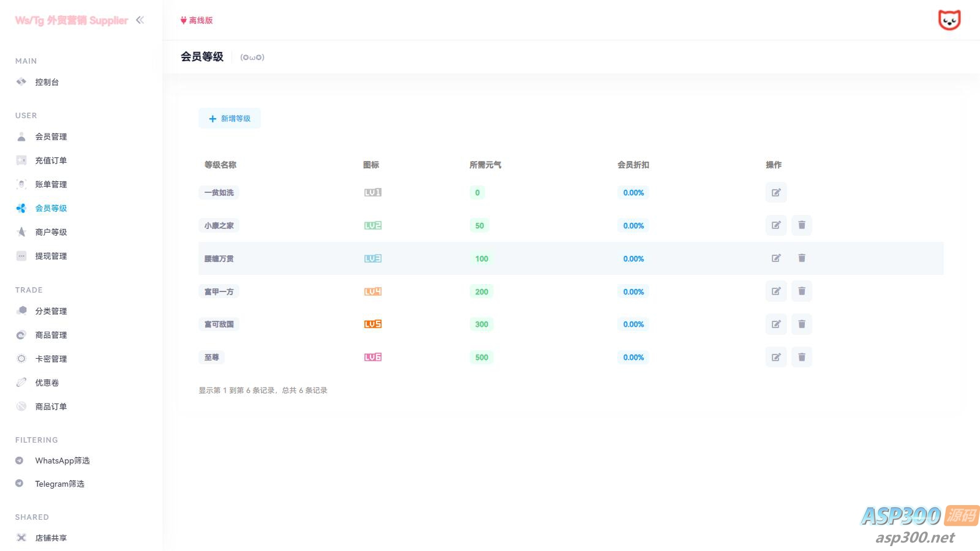The width and height of the screenshot is (980, 551).
Task: Delete the 小康之家 level
Action: tap(801, 225)
